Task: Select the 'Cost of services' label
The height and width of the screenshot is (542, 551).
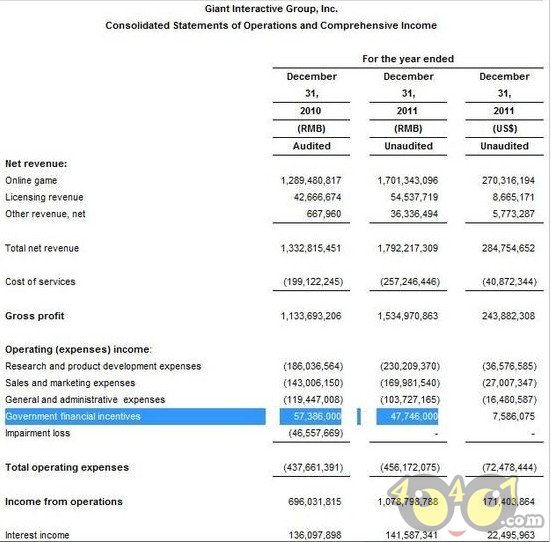Action: tap(40, 282)
